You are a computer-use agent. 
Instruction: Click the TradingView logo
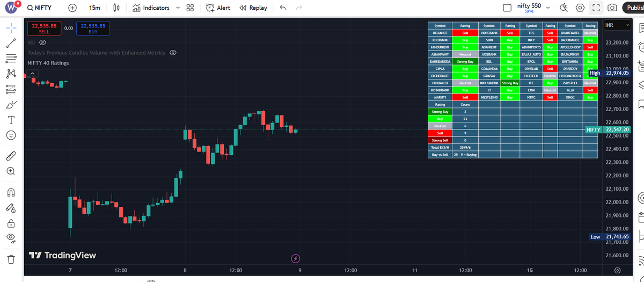coord(62,255)
